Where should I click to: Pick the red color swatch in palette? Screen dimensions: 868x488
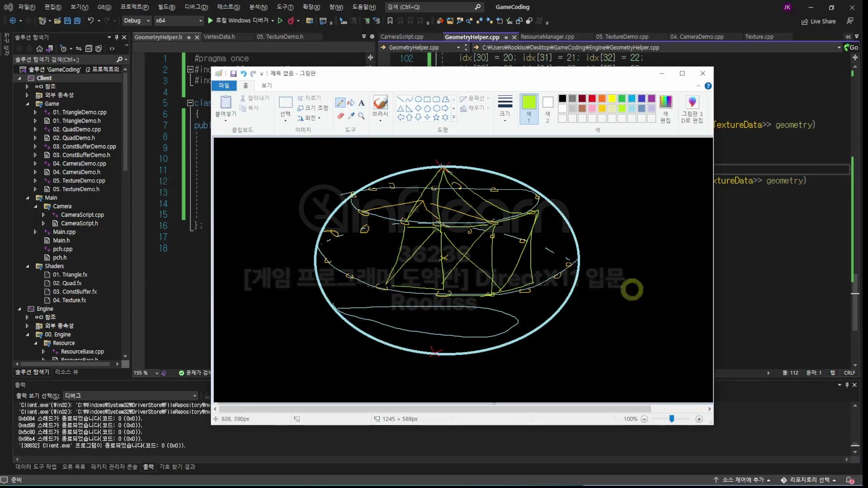[592, 99]
